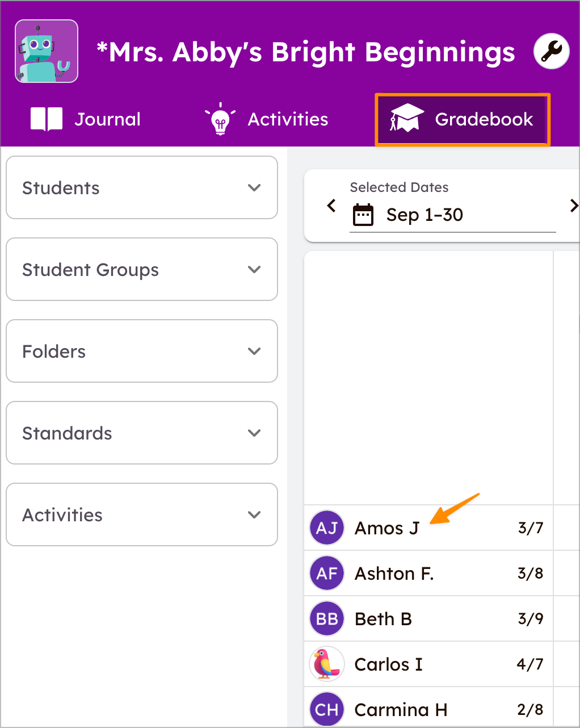Click the Sep 1–30 date field

pos(453,215)
